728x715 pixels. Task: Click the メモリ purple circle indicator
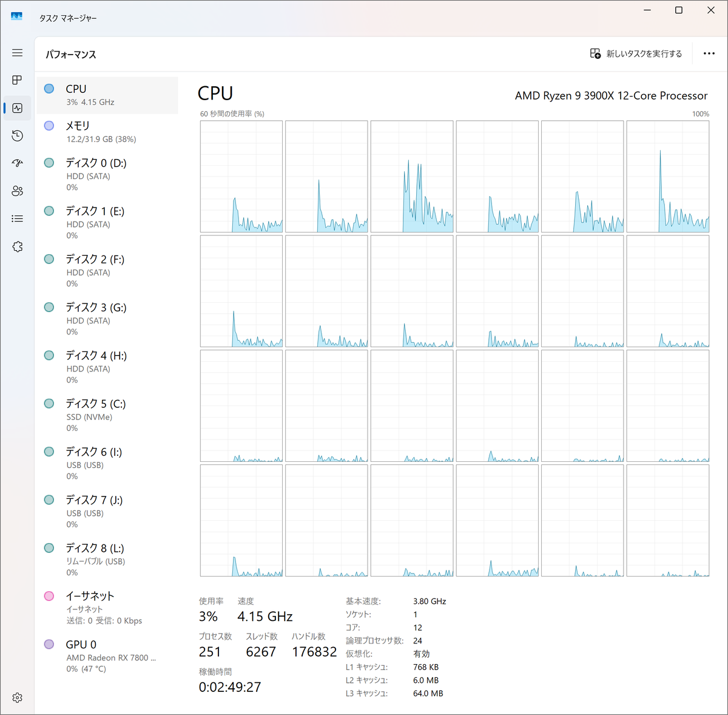[49, 126]
